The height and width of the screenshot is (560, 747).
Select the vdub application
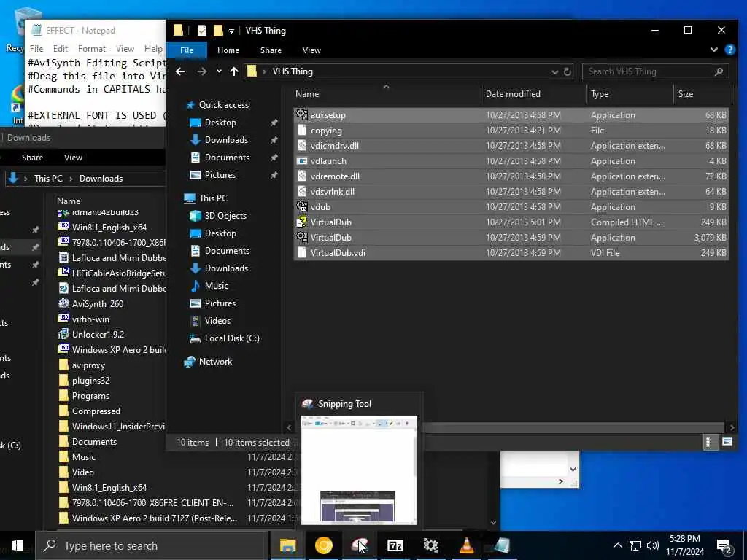[x=511, y=207]
